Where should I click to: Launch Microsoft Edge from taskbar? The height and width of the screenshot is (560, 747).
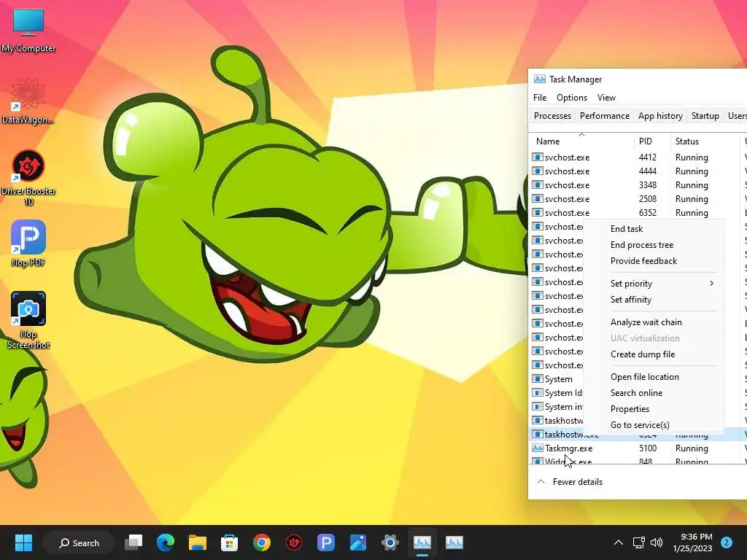pos(166,542)
